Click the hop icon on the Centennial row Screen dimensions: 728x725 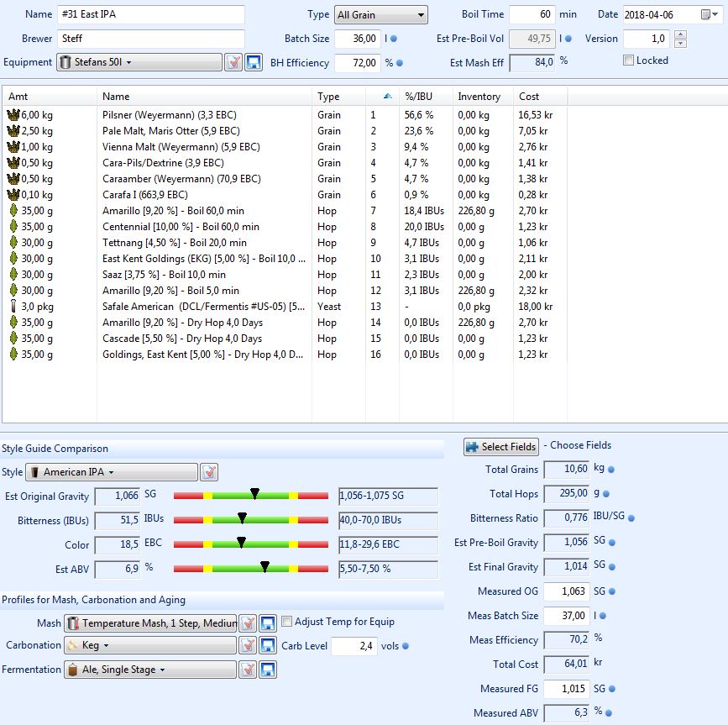point(13,226)
